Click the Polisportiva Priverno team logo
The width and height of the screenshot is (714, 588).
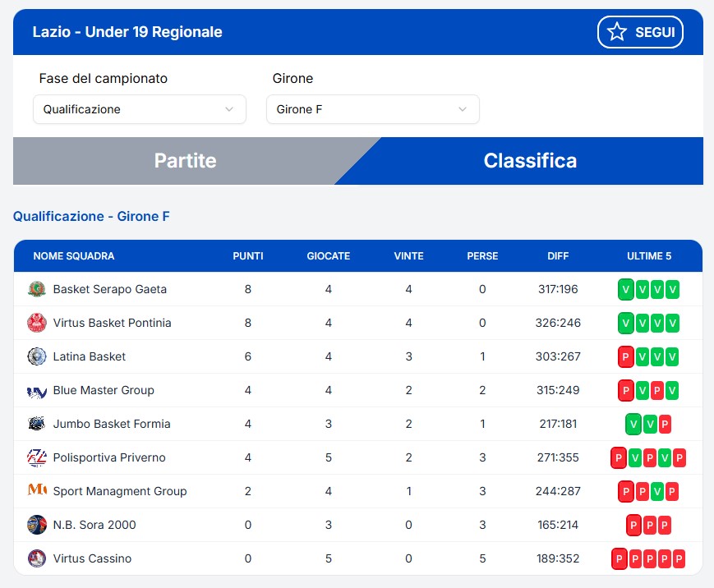click(x=37, y=457)
